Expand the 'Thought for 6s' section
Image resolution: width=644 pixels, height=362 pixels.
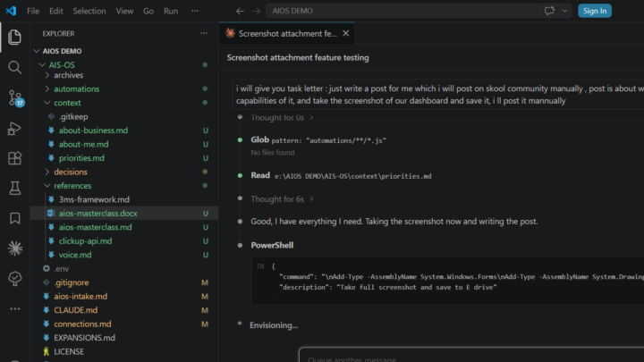click(282, 199)
